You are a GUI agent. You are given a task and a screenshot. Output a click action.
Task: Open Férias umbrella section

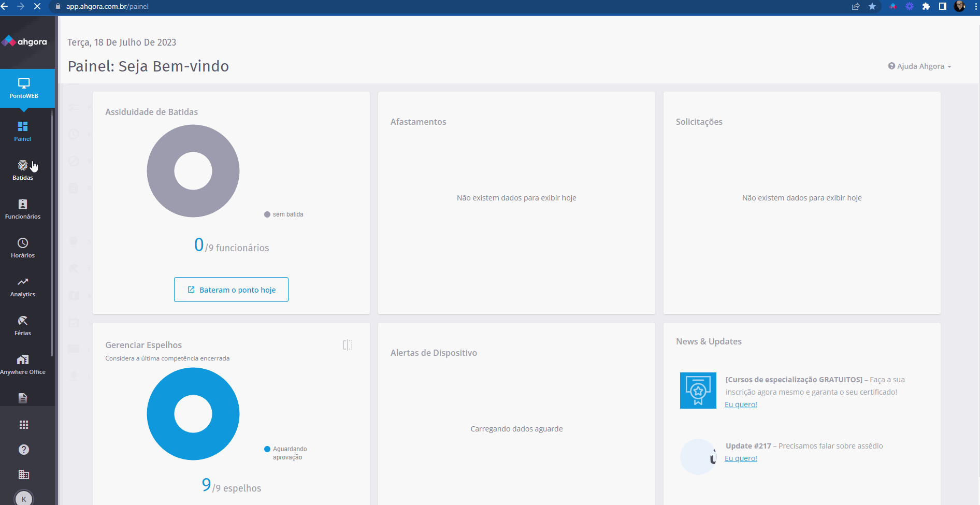pos(23,326)
